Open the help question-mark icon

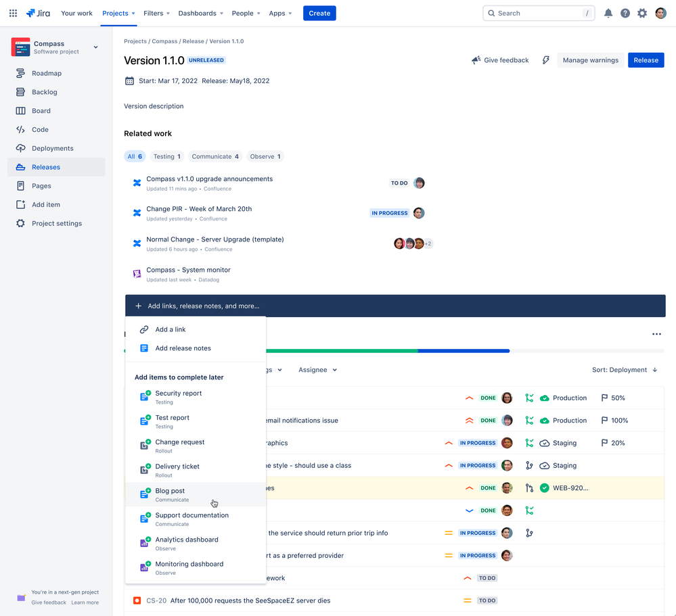tap(625, 13)
